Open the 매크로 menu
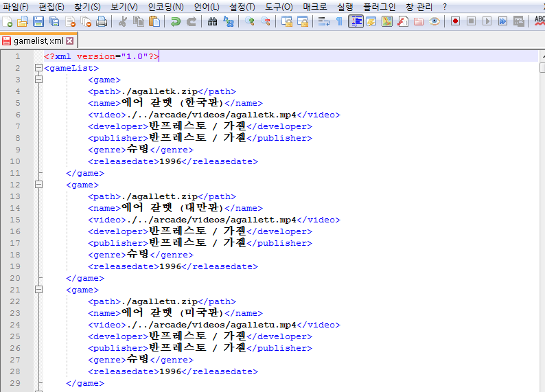Viewport: 545px width, 392px height. click(x=315, y=7)
